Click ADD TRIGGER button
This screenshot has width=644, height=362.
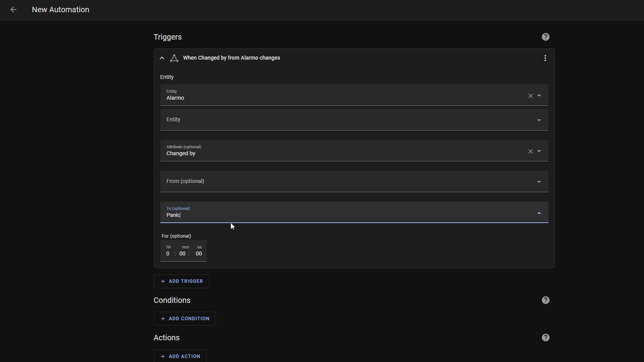point(182,281)
